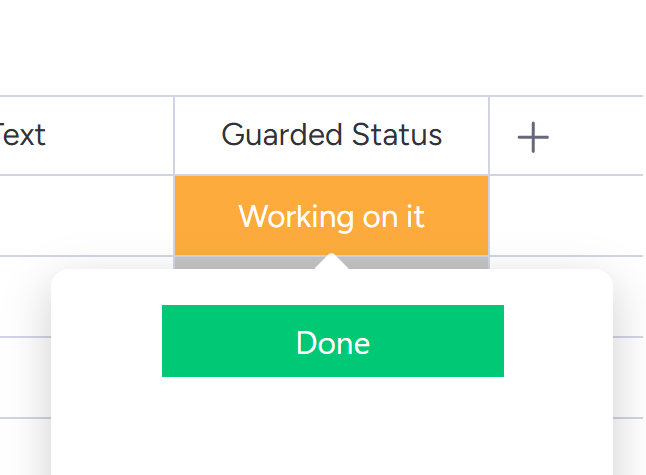Open the gray status cell beneath Working on it
The image size is (646, 475).
(x=250, y=263)
